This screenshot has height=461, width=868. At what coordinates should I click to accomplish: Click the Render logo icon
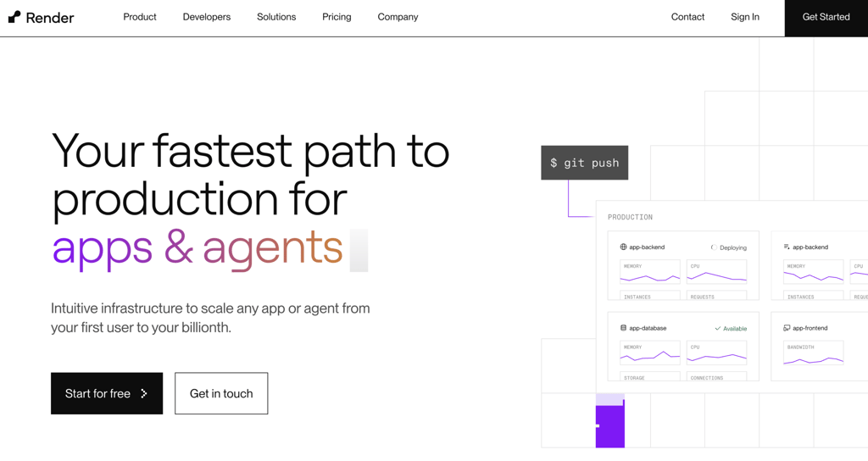(14, 17)
